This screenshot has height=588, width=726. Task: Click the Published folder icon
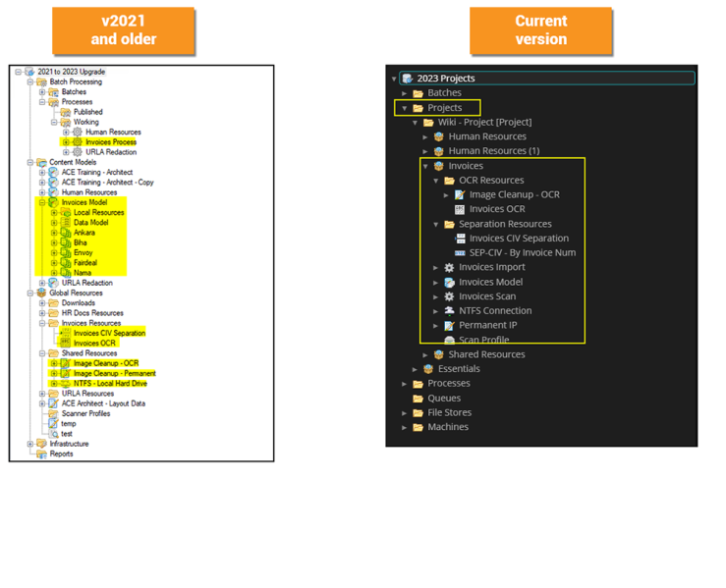pyautogui.click(x=65, y=112)
